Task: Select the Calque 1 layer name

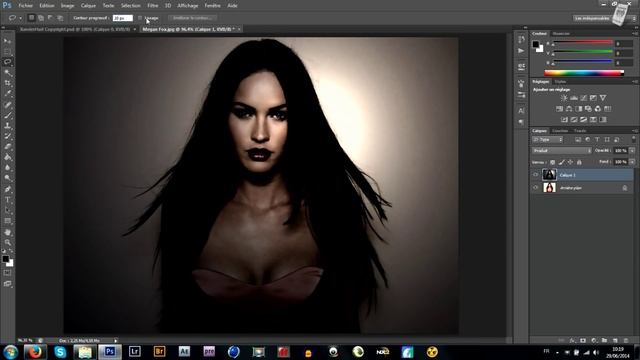Action: pyautogui.click(x=567, y=175)
